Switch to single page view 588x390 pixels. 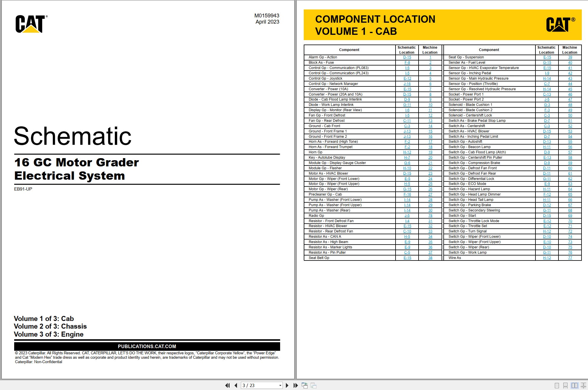point(557,385)
